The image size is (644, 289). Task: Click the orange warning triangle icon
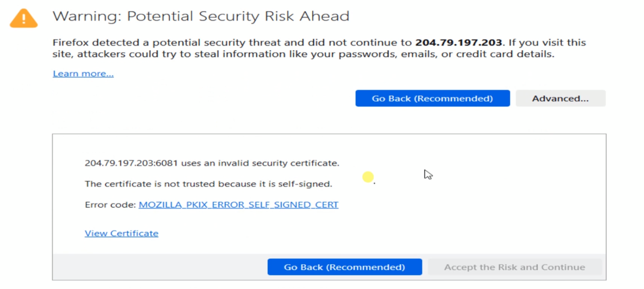(24, 18)
